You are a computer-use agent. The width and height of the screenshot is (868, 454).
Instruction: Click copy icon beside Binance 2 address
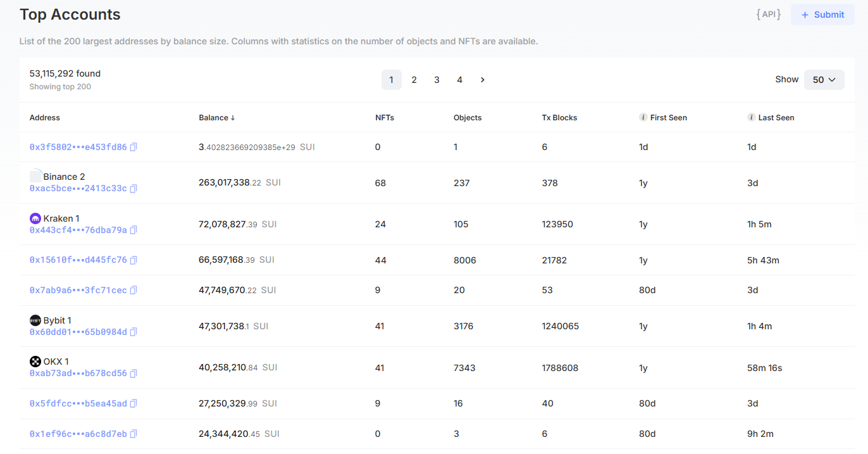click(x=133, y=189)
